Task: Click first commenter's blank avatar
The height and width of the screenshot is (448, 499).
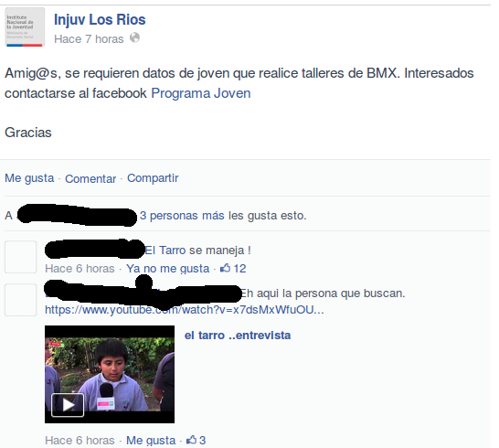Action: [x=21, y=257]
